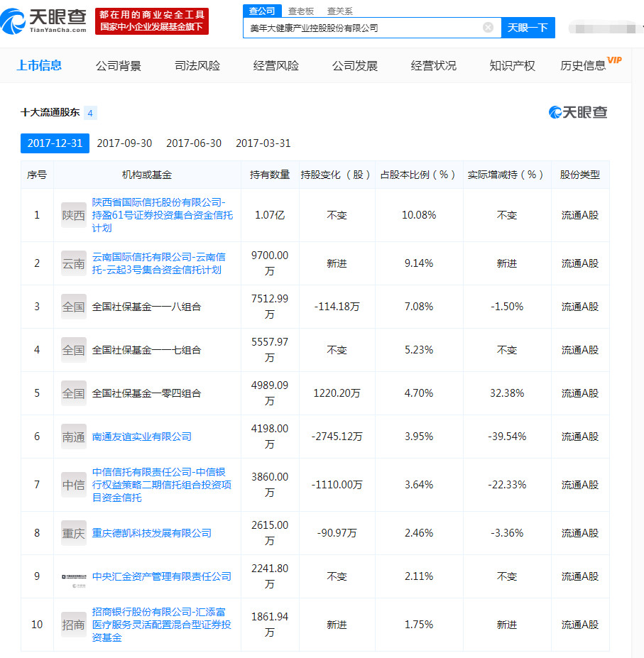Switch to 查老板 search tab
The width and height of the screenshot is (644, 658).
301,11
